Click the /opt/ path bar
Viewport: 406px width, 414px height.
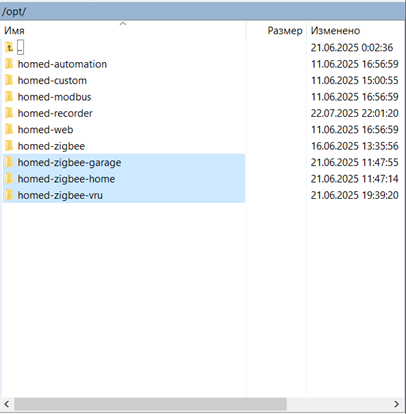pos(203,11)
